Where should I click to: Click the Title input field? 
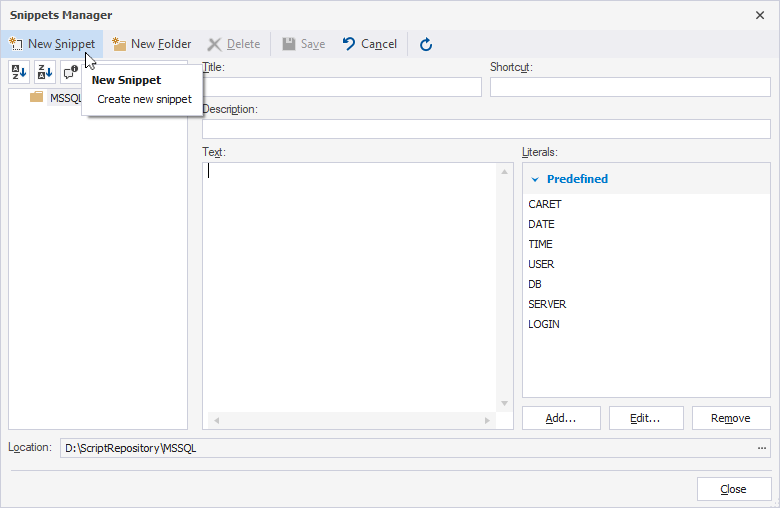342,87
